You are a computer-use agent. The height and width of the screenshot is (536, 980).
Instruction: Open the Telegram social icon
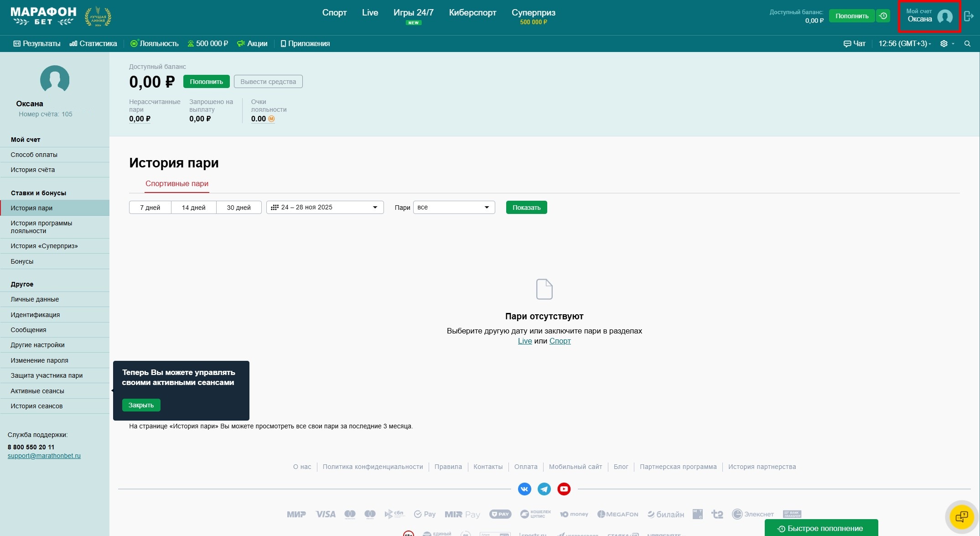(x=544, y=489)
